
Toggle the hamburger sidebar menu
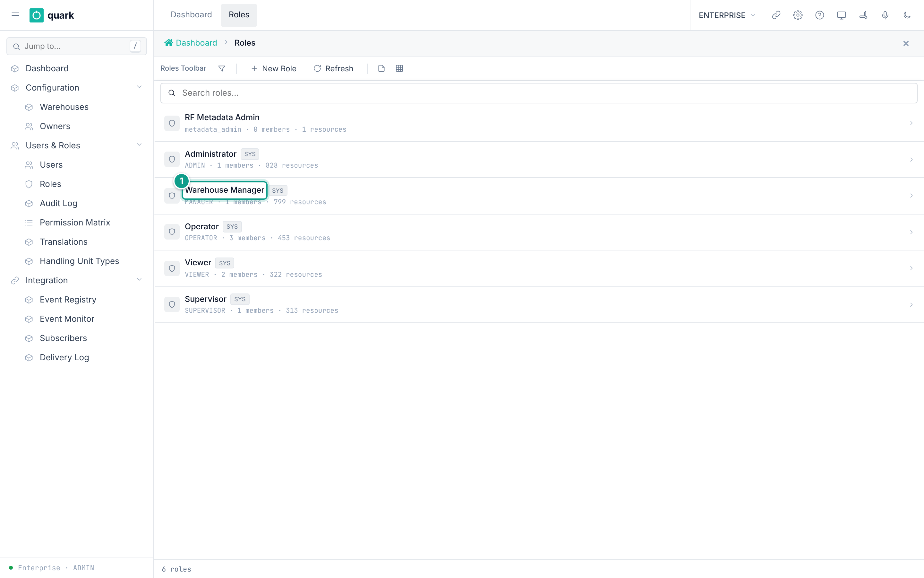click(x=15, y=15)
